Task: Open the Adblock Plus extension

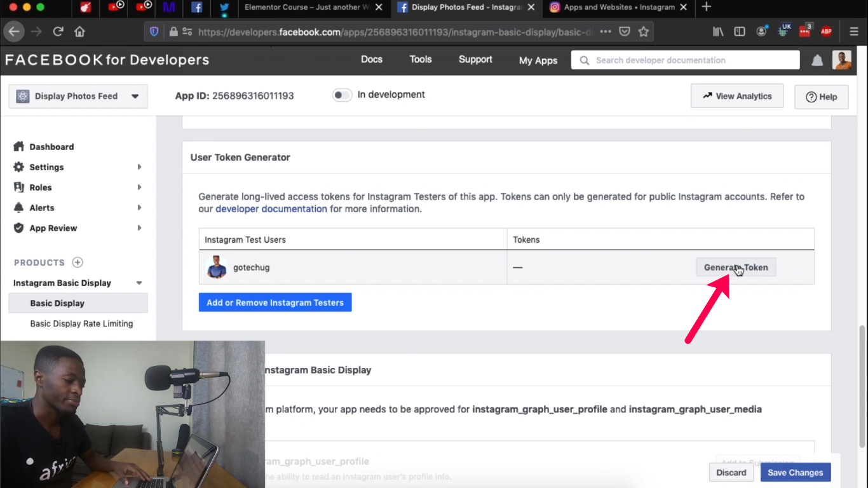Action: coord(826,31)
